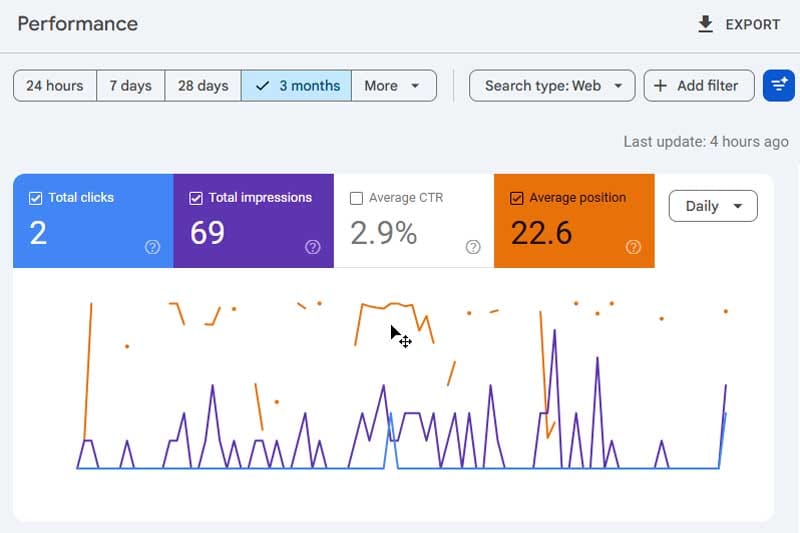Open help icon on Average position card
800x533 pixels.
click(633, 247)
